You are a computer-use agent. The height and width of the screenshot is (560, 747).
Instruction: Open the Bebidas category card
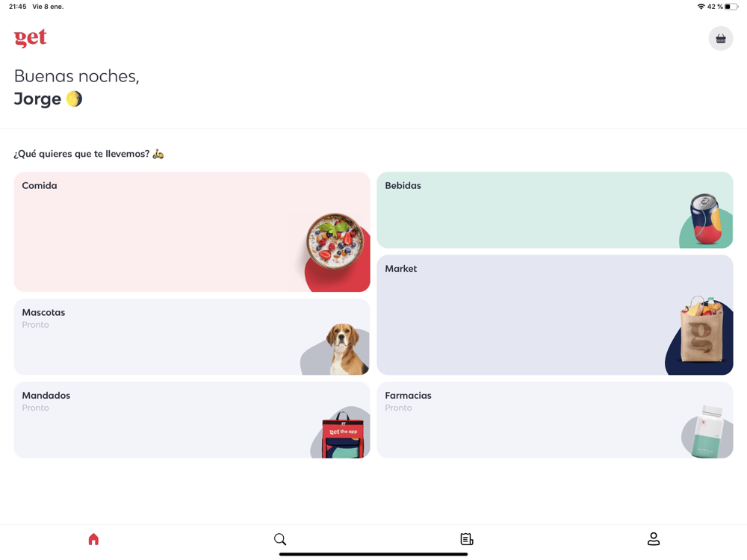555,210
